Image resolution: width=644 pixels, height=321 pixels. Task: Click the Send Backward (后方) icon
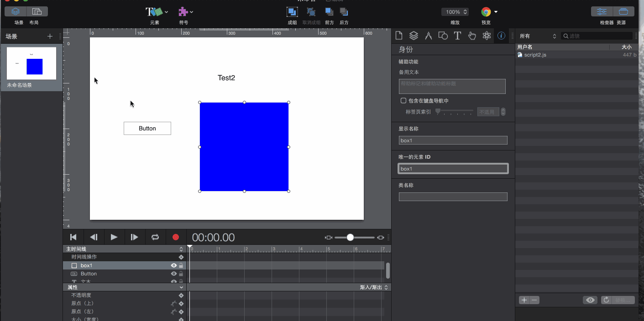pyautogui.click(x=344, y=12)
